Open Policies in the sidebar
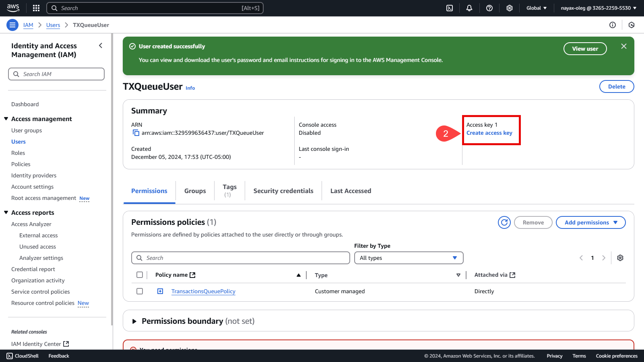 tap(21, 164)
